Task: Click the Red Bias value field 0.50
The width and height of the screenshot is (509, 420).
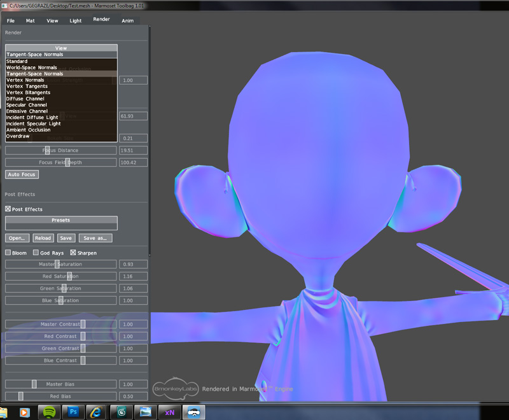Action: point(133,396)
